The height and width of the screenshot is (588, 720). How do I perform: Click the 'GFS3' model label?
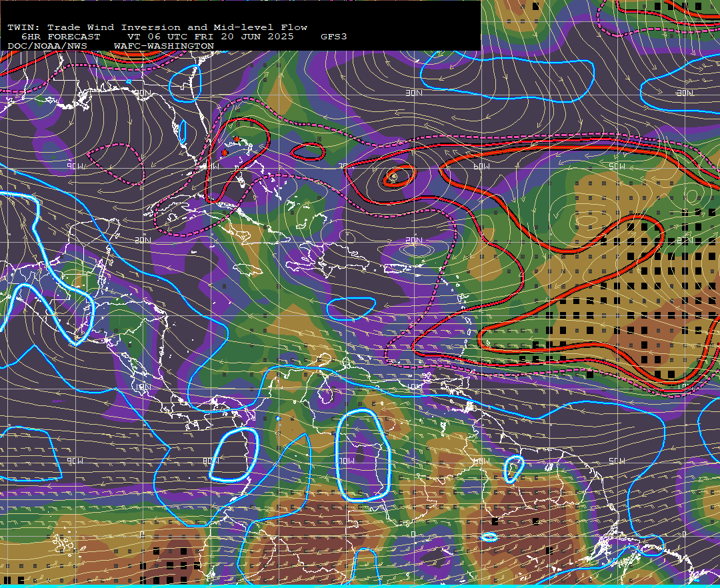coord(334,36)
